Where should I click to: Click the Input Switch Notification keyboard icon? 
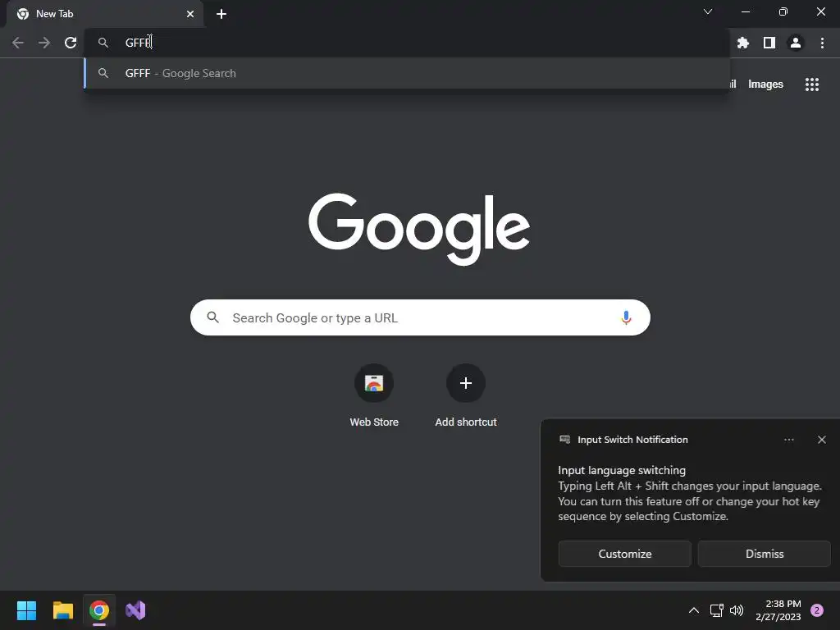coord(564,440)
